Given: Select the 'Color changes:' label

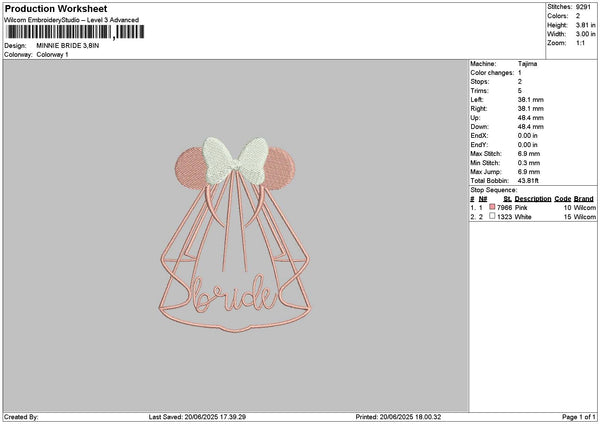Looking at the screenshot, I should coord(492,73).
